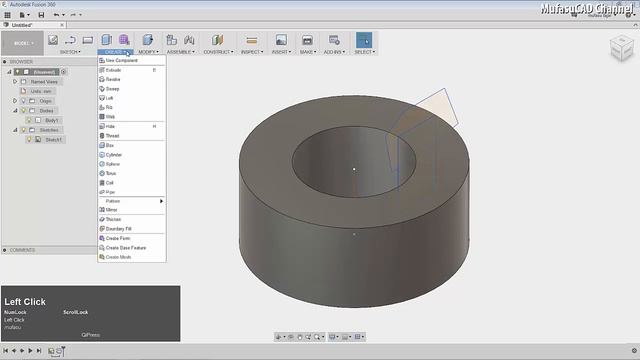Choose Torus from Create menu
Viewport: 640px width, 360px height.
132,173
